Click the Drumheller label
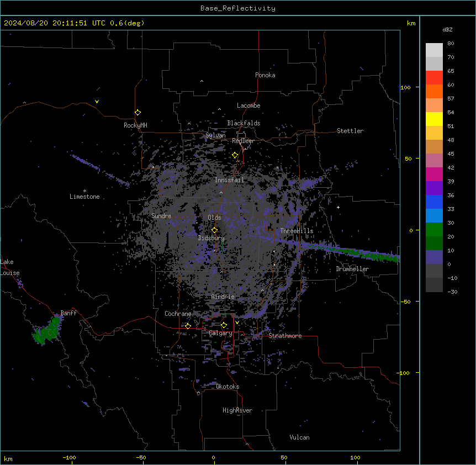This screenshot has width=476, height=465. pos(352,269)
